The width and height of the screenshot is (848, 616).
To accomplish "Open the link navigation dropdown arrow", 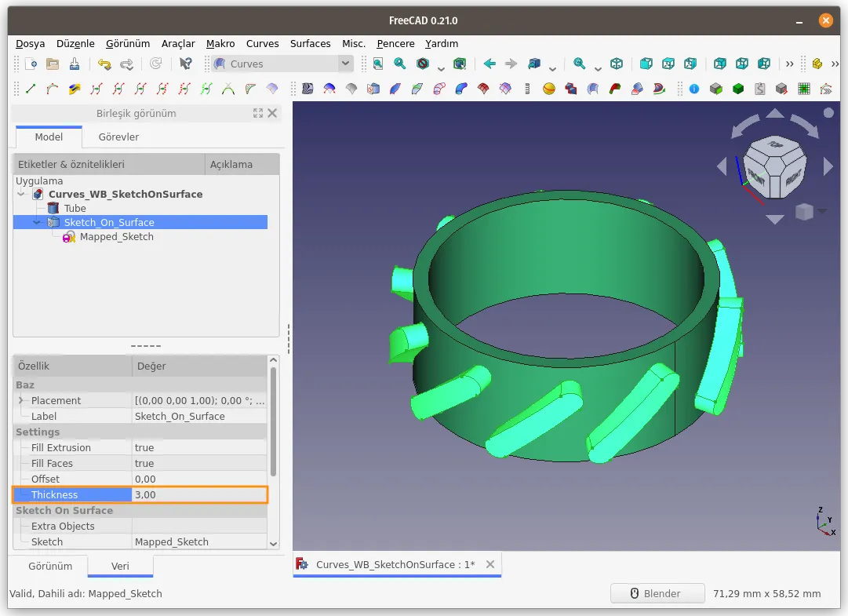I will click(x=552, y=68).
